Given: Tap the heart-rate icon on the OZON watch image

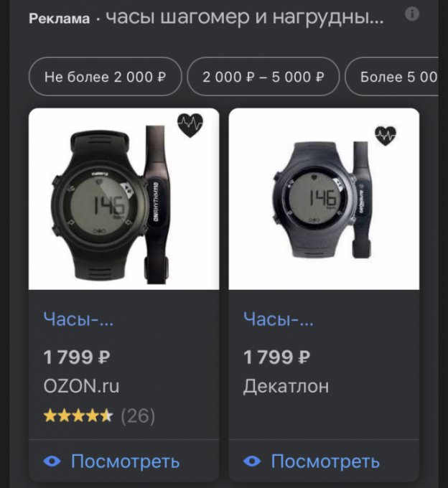Looking at the screenshot, I should coord(190,126).
